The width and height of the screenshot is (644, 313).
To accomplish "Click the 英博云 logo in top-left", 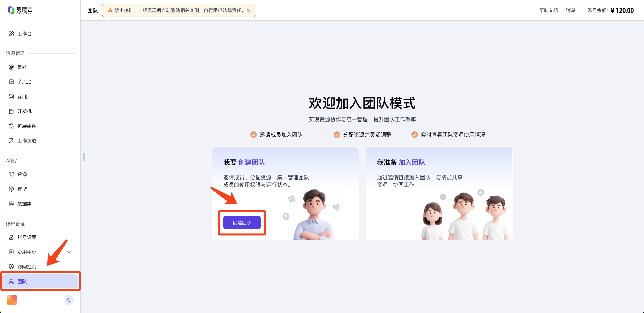I will coord(20,10).
